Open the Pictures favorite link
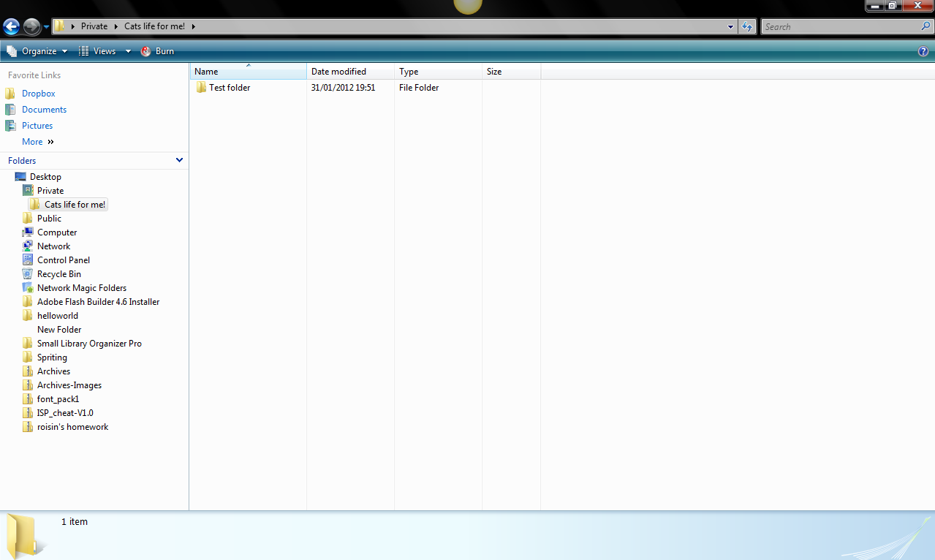Viewport: 935px width, 560px height. [38, 125]
